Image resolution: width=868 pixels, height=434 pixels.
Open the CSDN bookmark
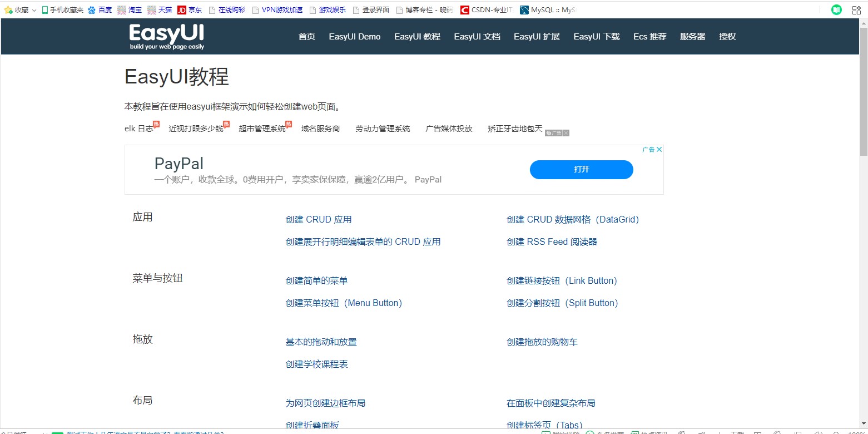pos(487,9)
